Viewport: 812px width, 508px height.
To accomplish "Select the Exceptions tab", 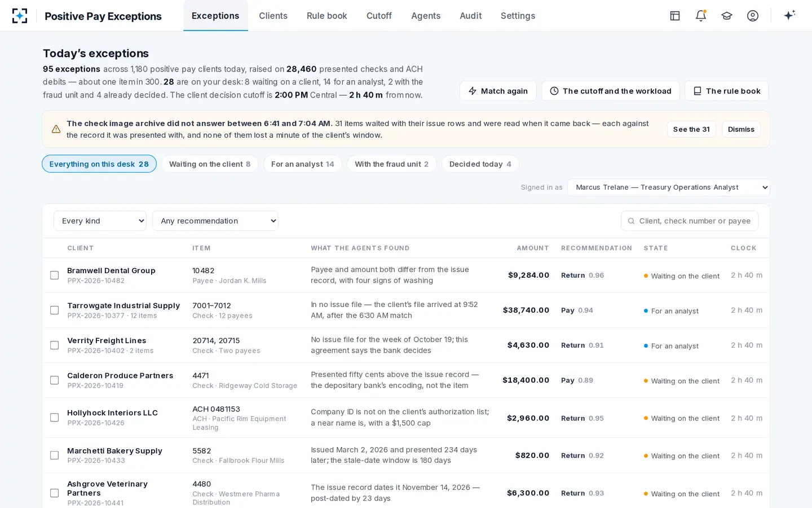I will tap(215, 16).
